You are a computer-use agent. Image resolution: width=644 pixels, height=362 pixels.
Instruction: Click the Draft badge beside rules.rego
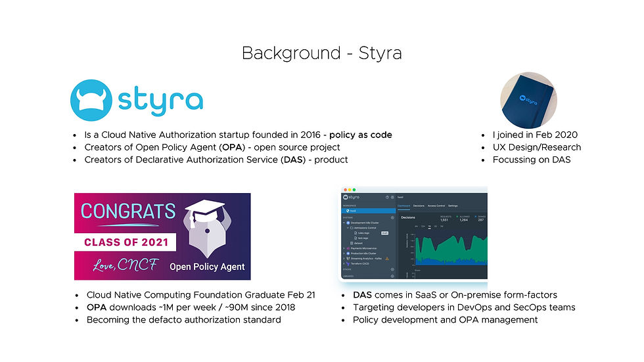pos(385,233)
